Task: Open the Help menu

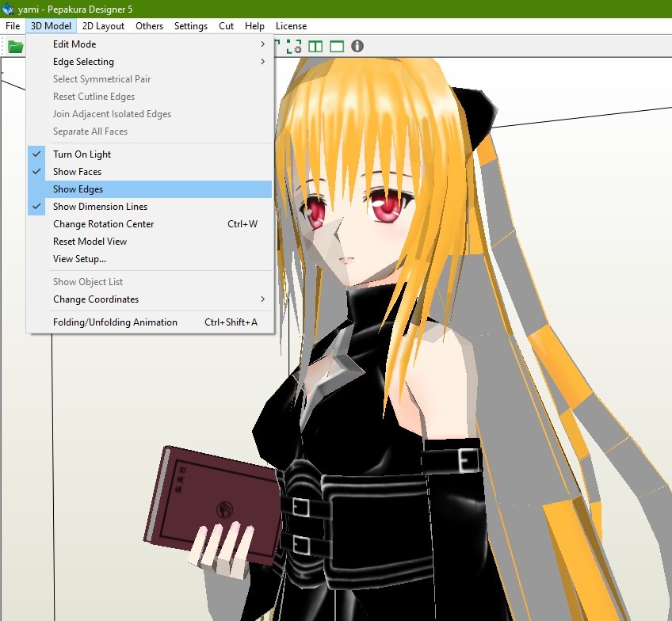Action: tap(254, 25)
